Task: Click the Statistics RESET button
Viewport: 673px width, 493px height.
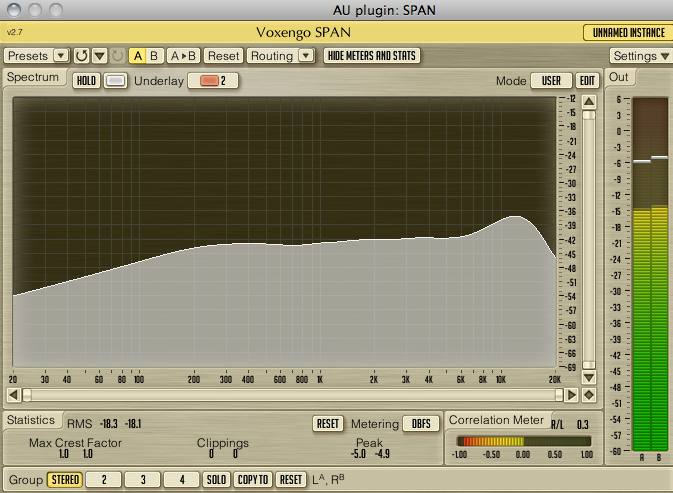Action: [327, 423]
